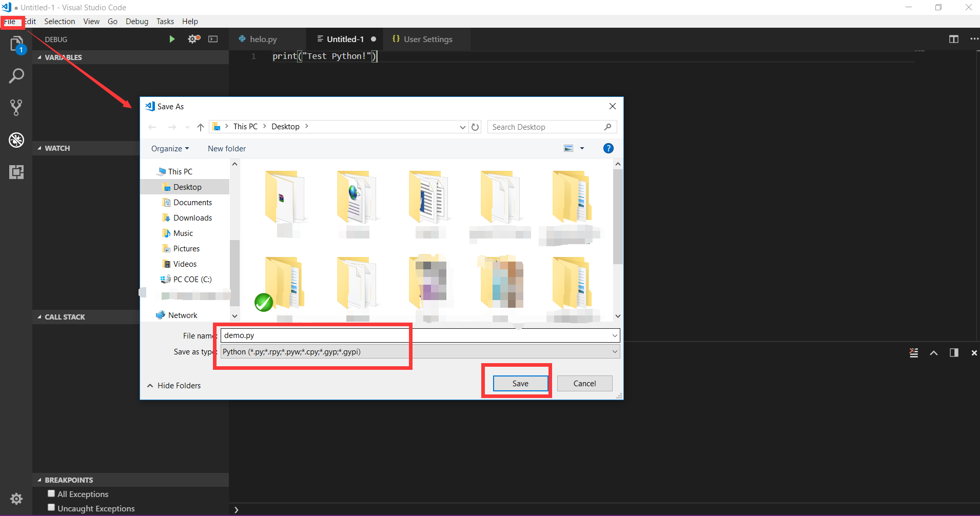Open the Debug menu
The width and height of the screenshot is (980, 516).
[137, 22]
